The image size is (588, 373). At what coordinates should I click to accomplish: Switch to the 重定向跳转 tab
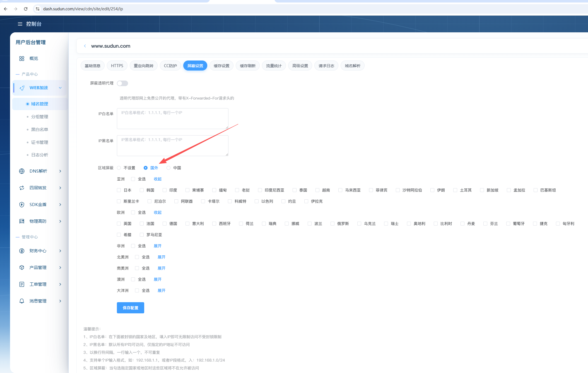[144, 66]
